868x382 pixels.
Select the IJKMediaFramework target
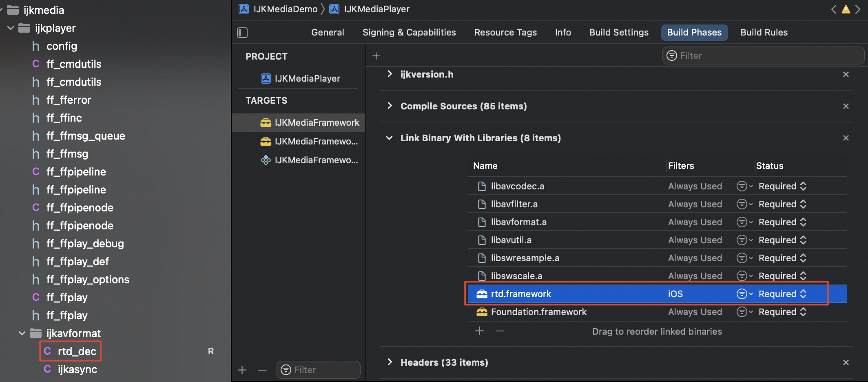[x=298, y=122]
